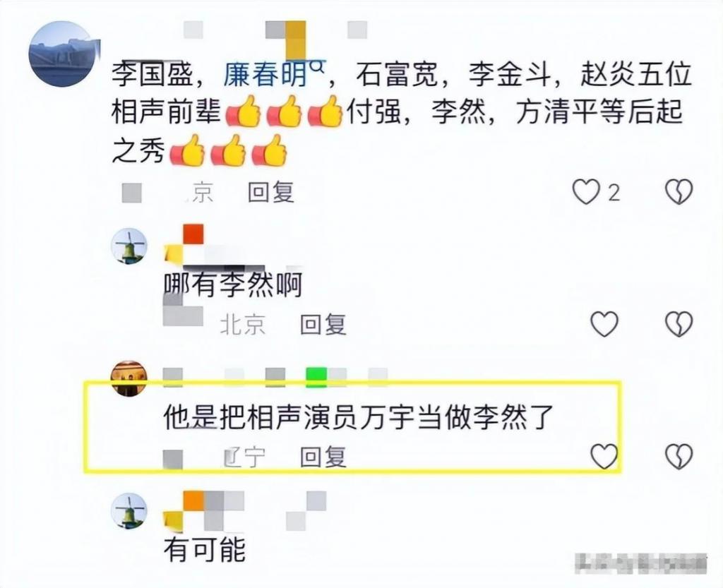Dislike the '哪有李然啊' reply
Screen dimensions: 723x588
[679, 323]
